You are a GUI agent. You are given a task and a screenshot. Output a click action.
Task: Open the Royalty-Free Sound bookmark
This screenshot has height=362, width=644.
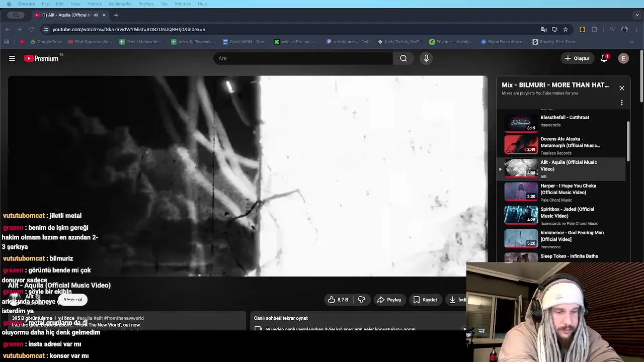pyautogui.click(x=555, y=42)
